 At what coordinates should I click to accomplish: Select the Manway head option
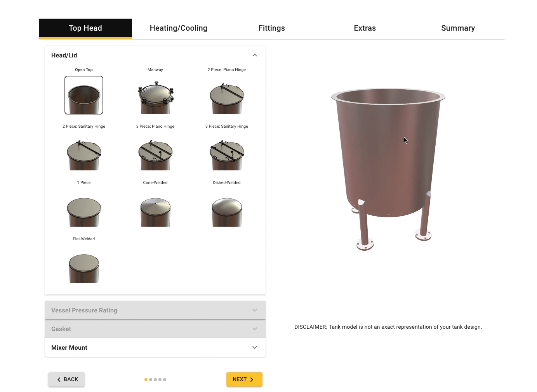[155, 97]
